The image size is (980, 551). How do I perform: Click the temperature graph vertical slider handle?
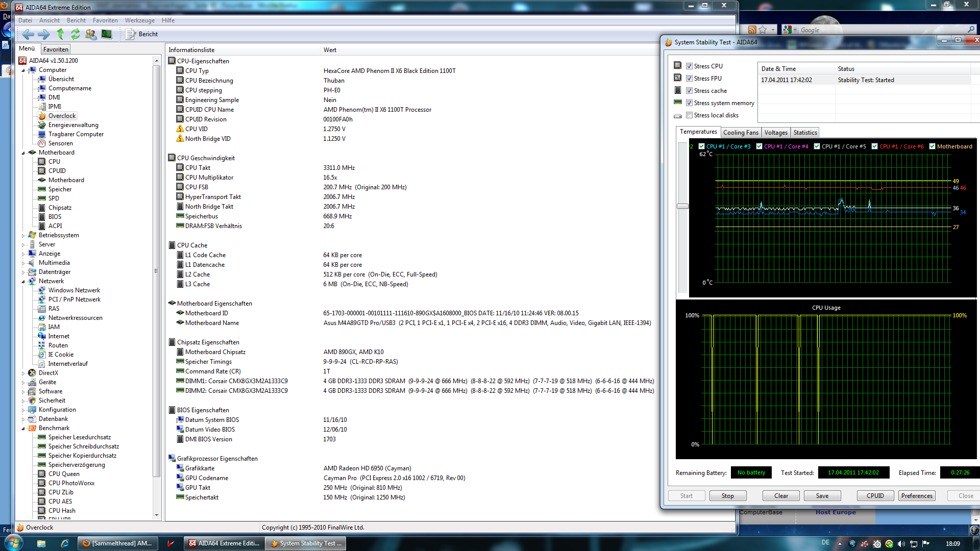(682, 206)
